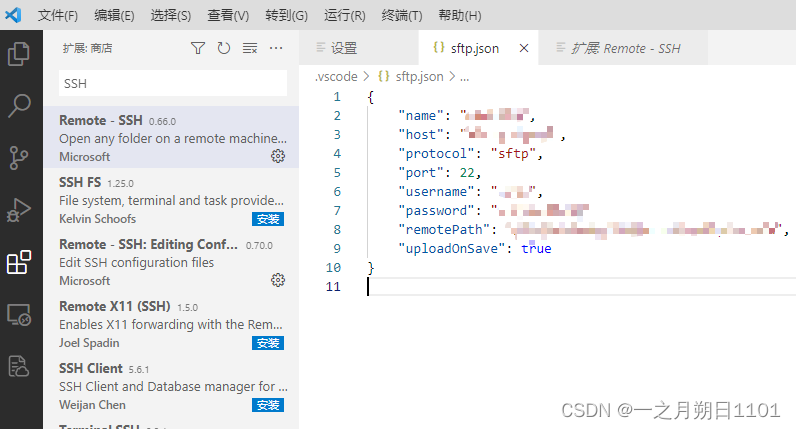796x429 pixels.
Task: Click Kelvin Schoofs publisher name
Action: (x=97, y=219)
